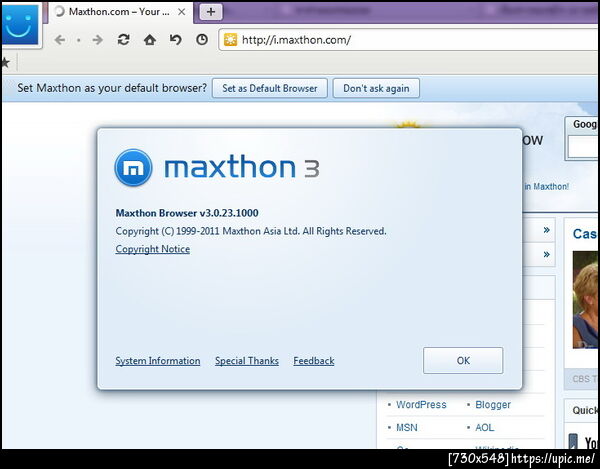
Task: Open the System Information link
Action: click(158, 361)
